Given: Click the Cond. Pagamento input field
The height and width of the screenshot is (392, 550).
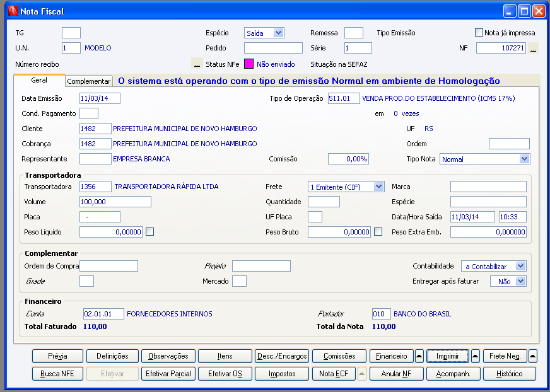Looking at the screenshot, I should [x=89, y=113].
